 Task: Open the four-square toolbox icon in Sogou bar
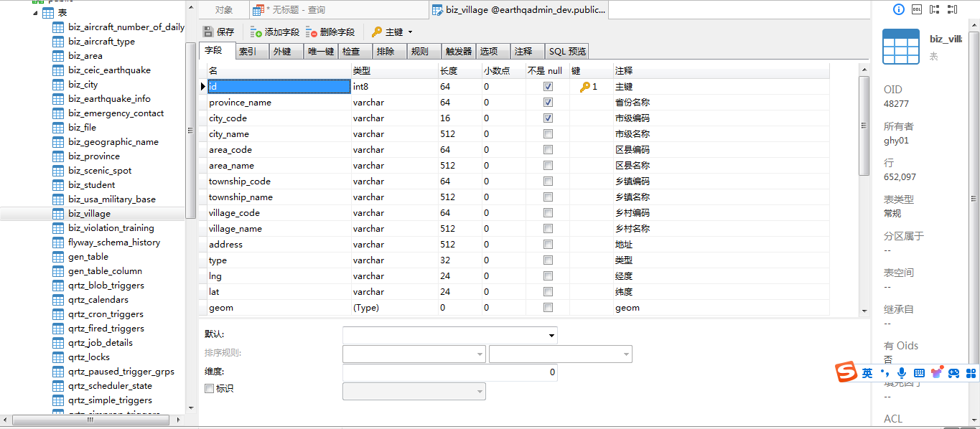pos(971,373)
